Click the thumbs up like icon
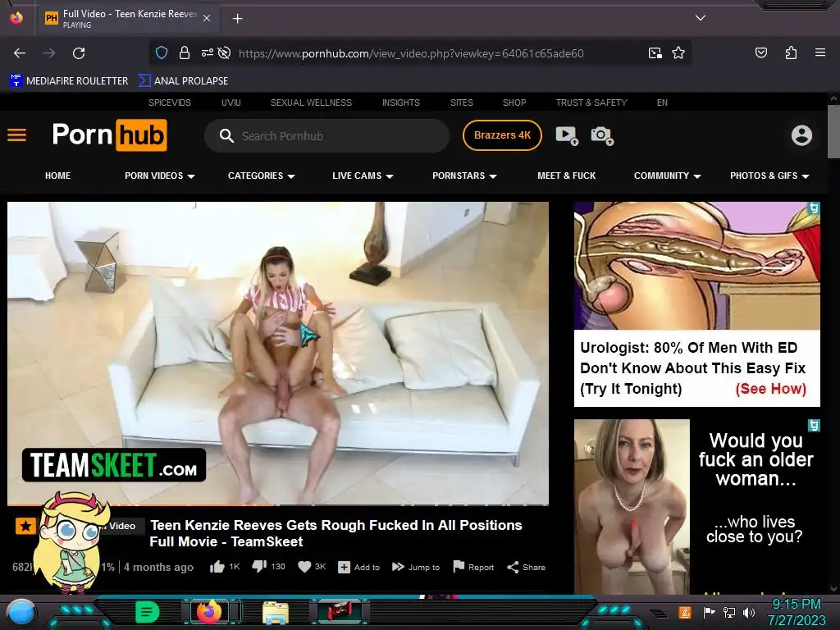840x630 pixels. (x=217, y=567)
